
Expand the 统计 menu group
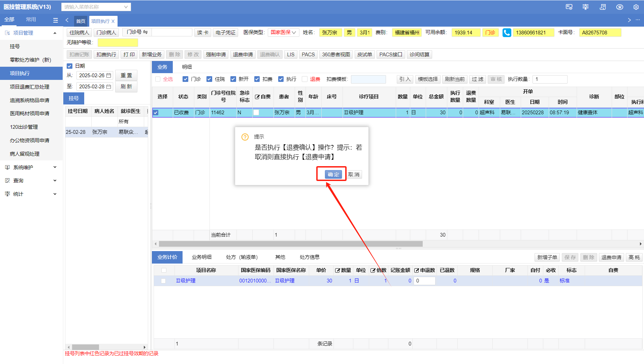click(x=55, y=194)
